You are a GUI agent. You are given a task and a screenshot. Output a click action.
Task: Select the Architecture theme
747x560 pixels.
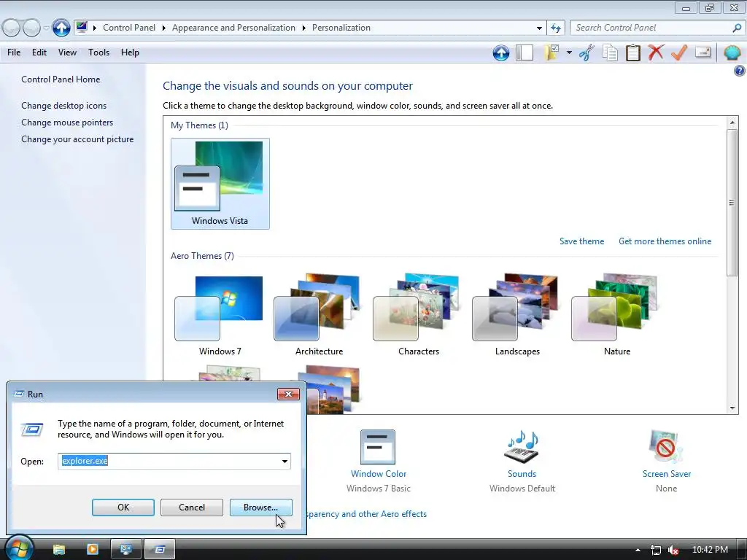(x=319, y=314)
